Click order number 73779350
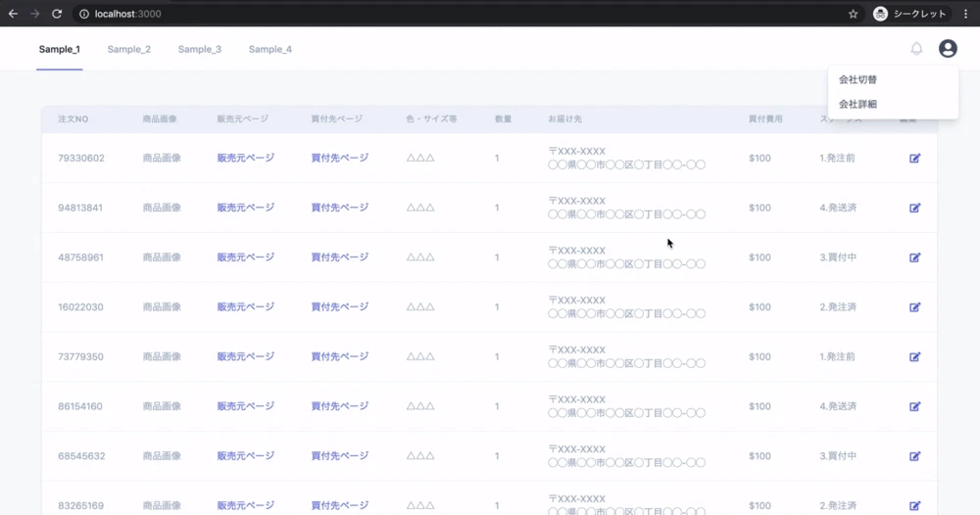 click(80, 356)
